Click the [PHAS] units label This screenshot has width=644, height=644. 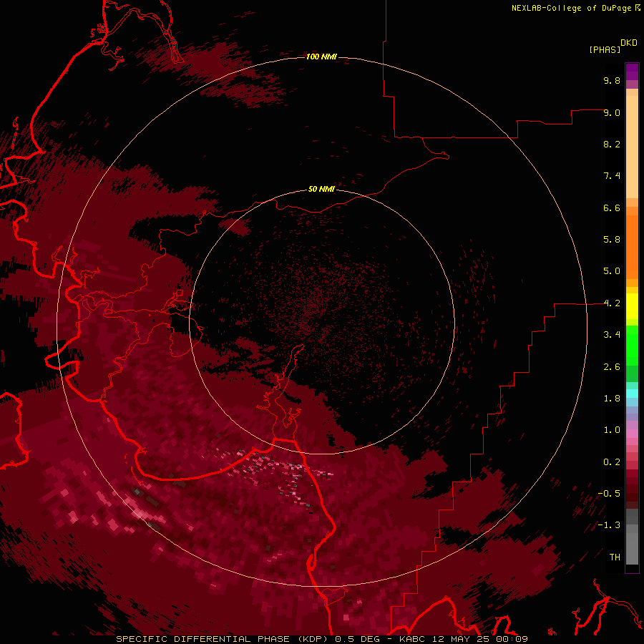point(605,49)
